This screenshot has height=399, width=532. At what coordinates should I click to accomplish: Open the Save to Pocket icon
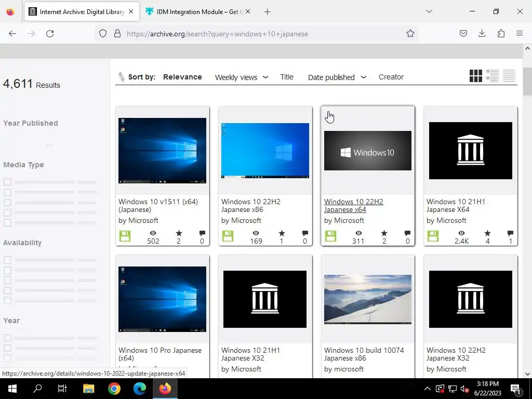pyautogui.click(x=463, y=33)
